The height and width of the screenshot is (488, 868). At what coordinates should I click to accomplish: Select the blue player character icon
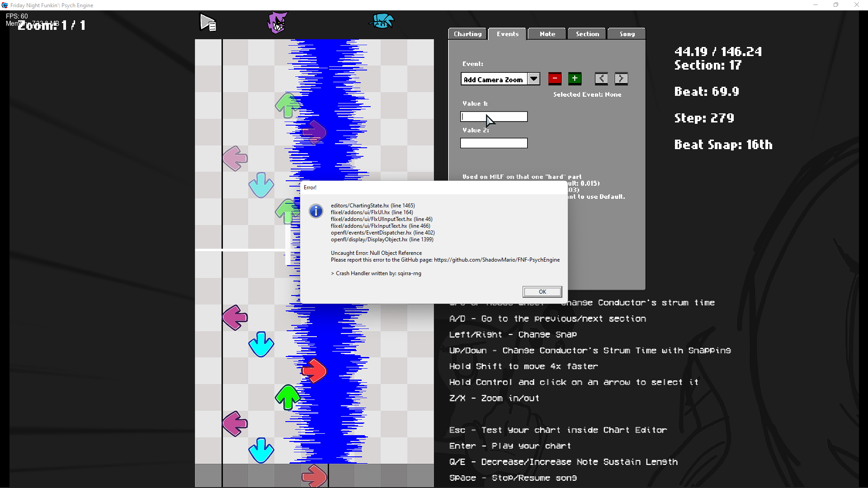382,20
